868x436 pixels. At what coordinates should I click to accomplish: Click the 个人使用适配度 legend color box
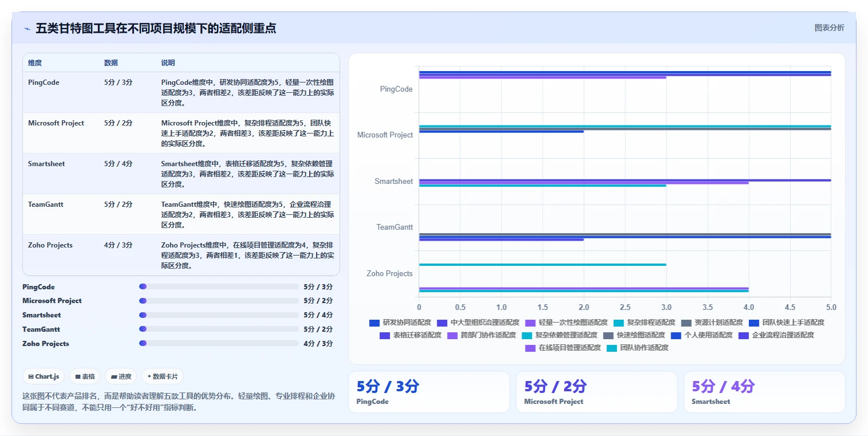tap(676, 335)
